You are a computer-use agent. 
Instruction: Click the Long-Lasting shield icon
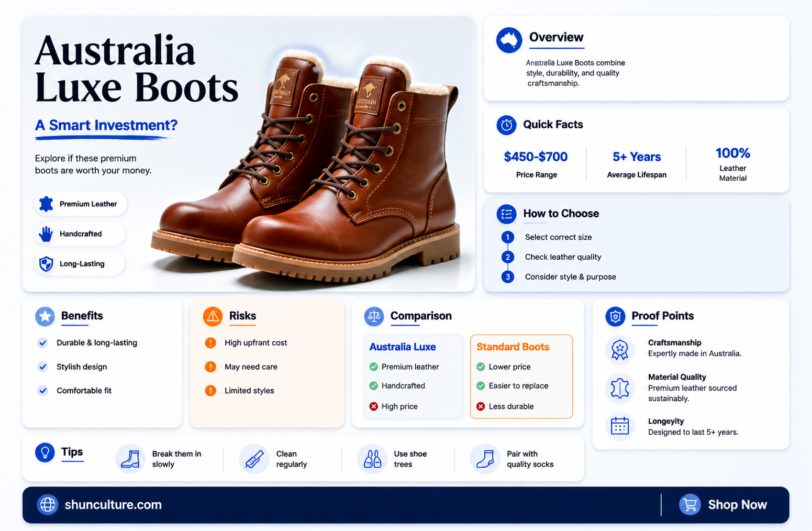coord(46,264)
